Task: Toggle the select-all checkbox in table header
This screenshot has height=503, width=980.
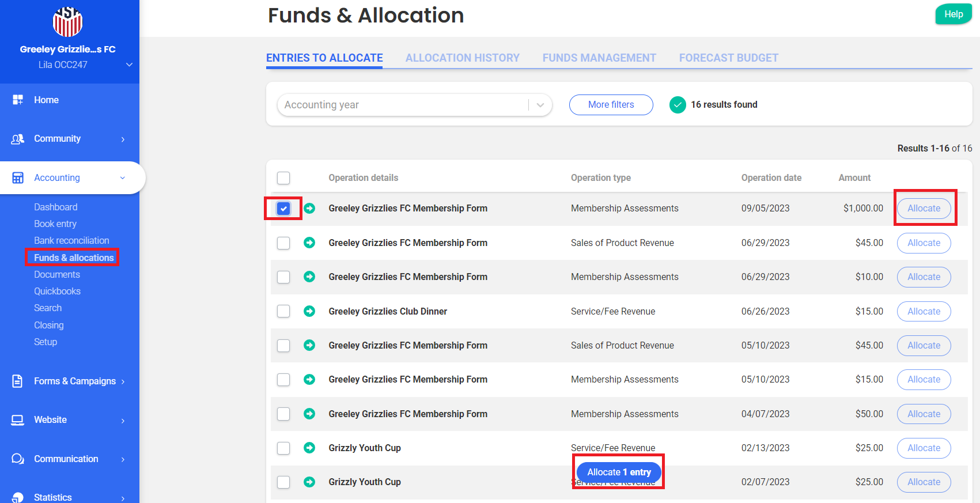Action: (x=283, y=178)
